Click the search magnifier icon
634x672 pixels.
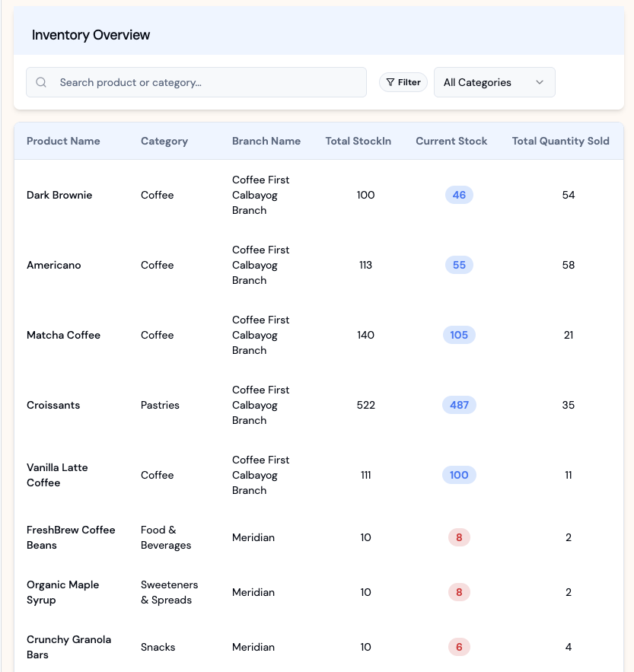click(41, 81)
